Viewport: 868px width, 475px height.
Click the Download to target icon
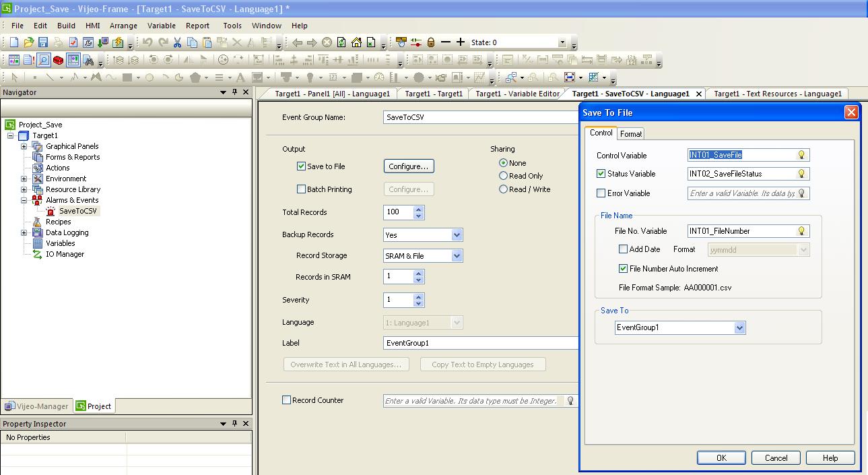(103, 42)
